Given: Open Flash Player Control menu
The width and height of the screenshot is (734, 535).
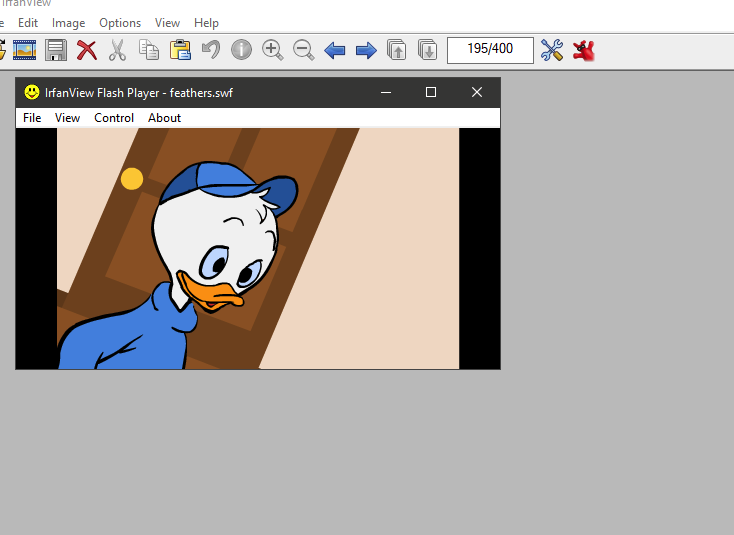Looking at the screenshot, I should point(114,118).
